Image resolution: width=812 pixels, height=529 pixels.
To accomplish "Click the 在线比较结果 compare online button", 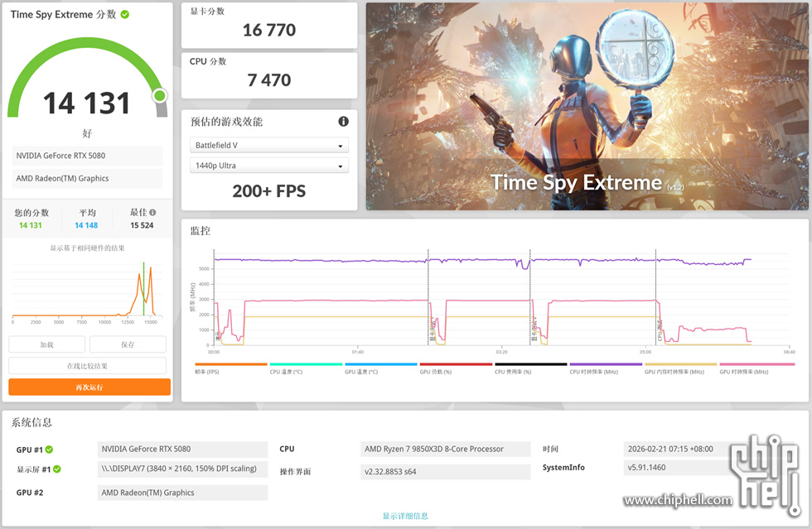I will [88, 366].
